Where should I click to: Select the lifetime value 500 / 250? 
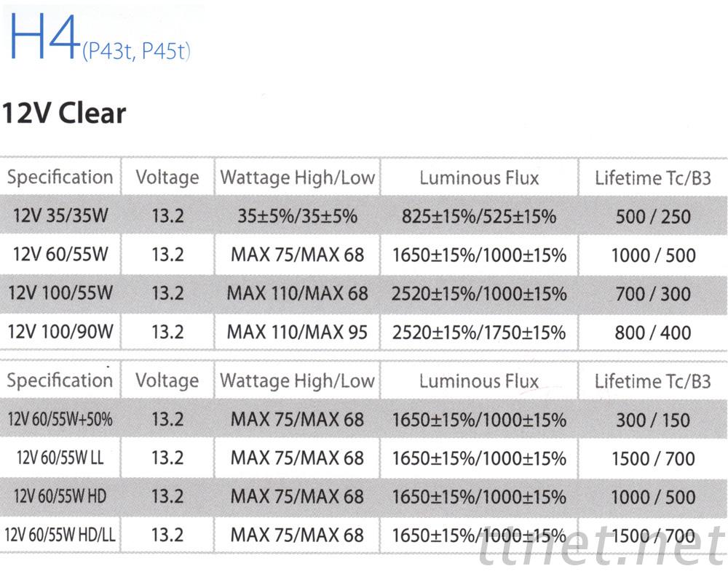653,217
